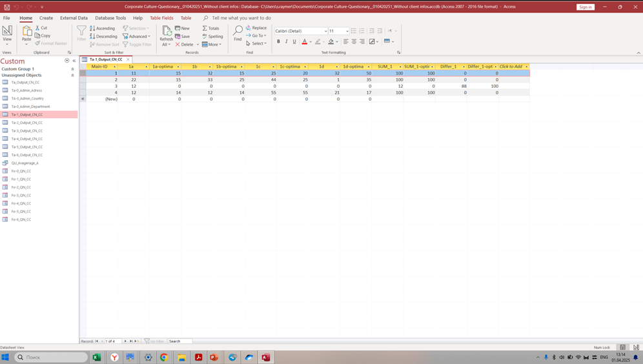The image size is (643, 364).
Task: Copy the selected data
Action: [43, 35]
